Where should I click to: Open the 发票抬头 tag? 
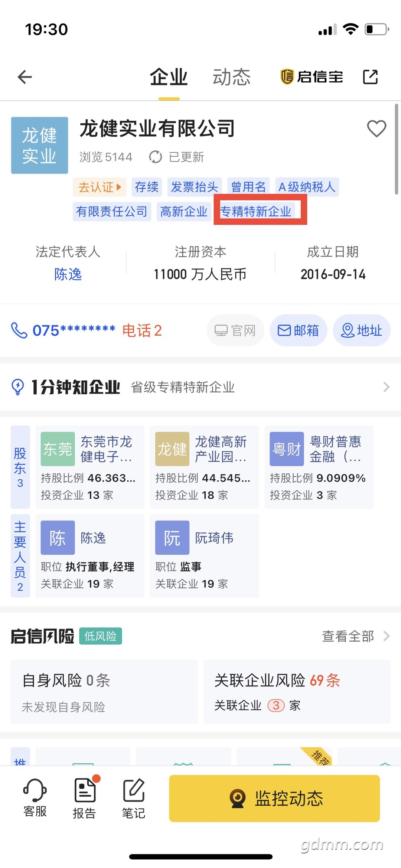point(195,187)
